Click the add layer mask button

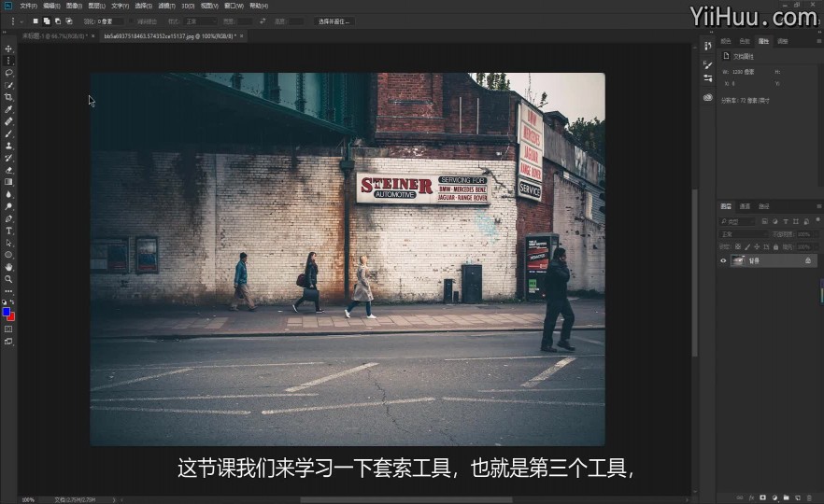pyautogui.click(x=762, y=497)
